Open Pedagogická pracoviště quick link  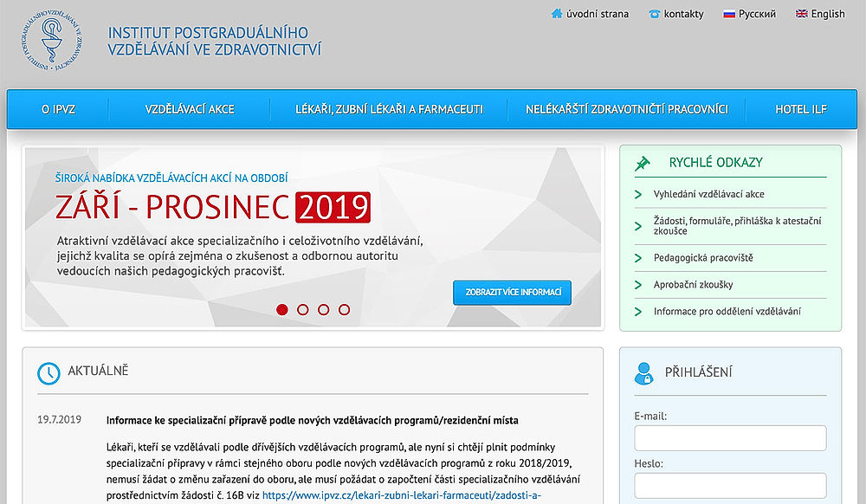(x=703, y=258)
